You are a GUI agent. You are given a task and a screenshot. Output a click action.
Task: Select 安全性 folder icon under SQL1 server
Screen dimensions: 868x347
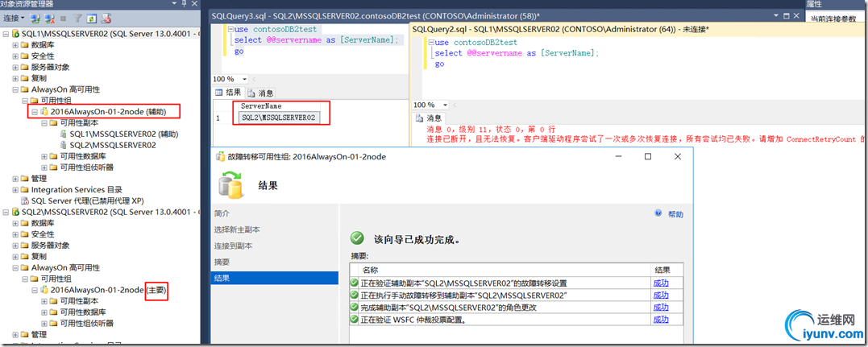[x=24, y=56]
